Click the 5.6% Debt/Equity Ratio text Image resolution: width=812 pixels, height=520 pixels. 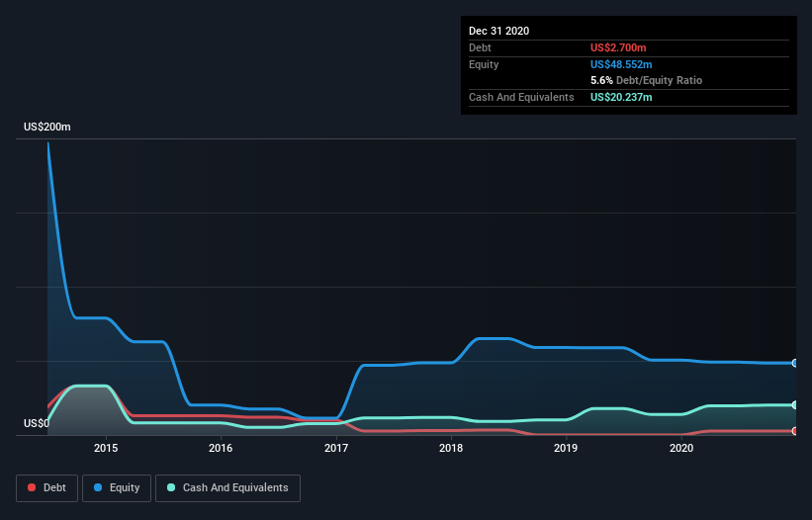646,81
